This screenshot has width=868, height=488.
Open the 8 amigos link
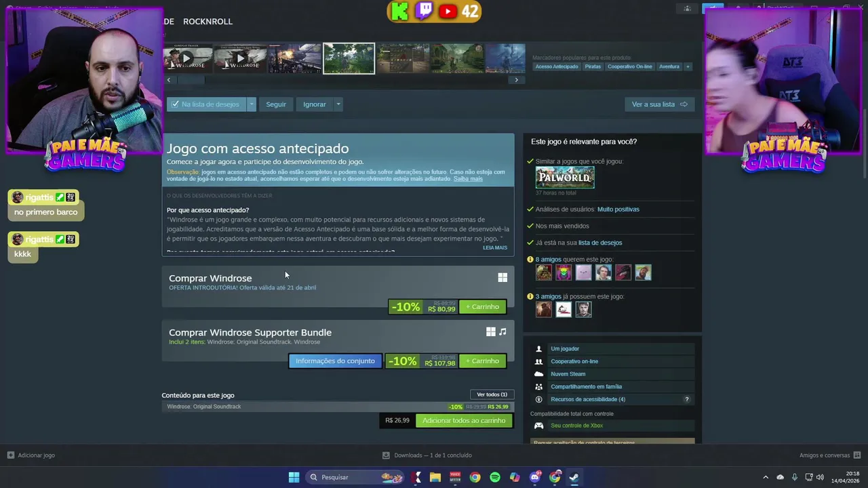click(x=548, y=260)
